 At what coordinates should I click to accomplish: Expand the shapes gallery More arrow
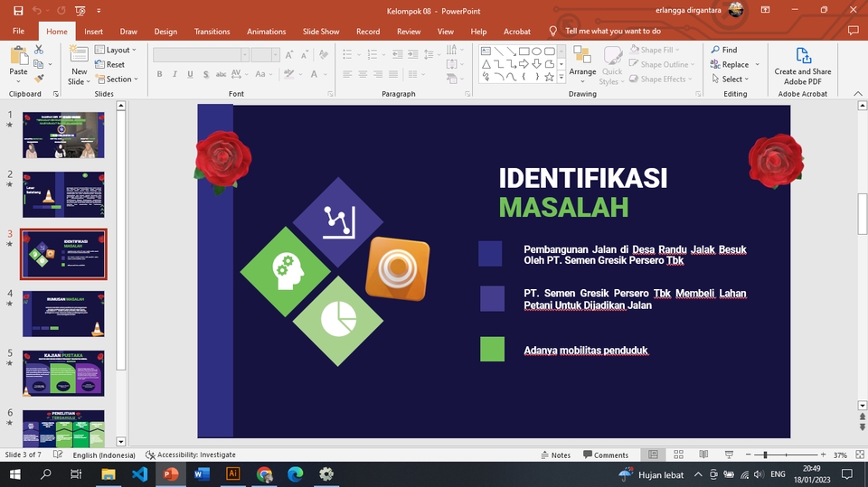(x=561, y=79)
